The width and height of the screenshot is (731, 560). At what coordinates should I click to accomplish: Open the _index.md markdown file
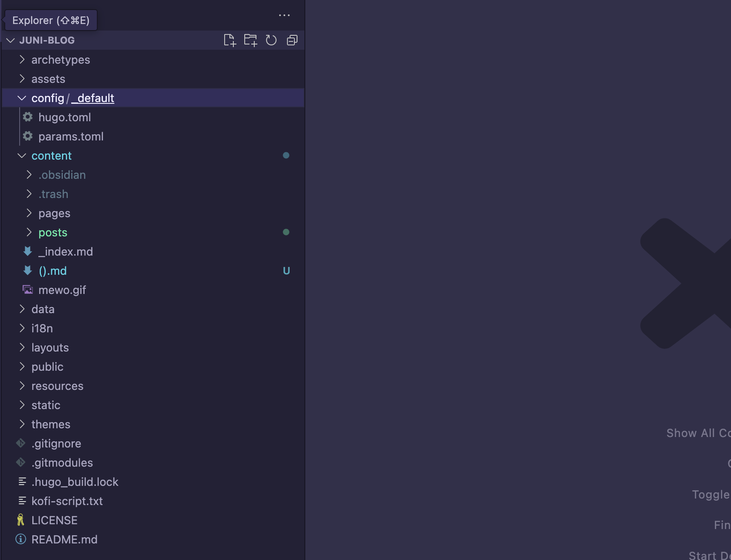coord(65,252)
